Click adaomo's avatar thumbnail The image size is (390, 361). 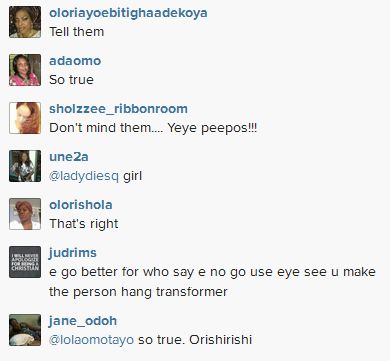point(25,70)
